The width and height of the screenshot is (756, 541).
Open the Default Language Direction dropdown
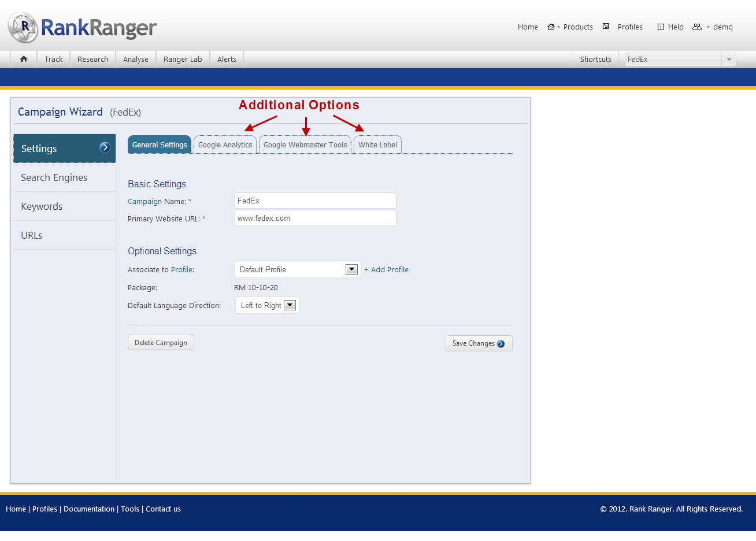[x=267, y=305]
